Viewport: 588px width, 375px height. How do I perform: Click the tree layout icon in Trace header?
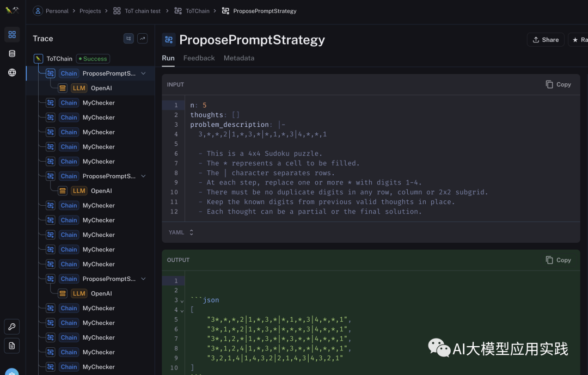pyautogui.click(x=128, y=38)
